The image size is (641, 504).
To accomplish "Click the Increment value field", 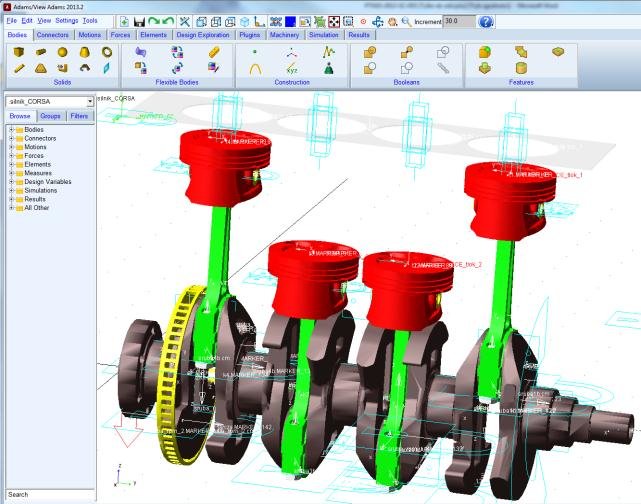I will [459, 21].
